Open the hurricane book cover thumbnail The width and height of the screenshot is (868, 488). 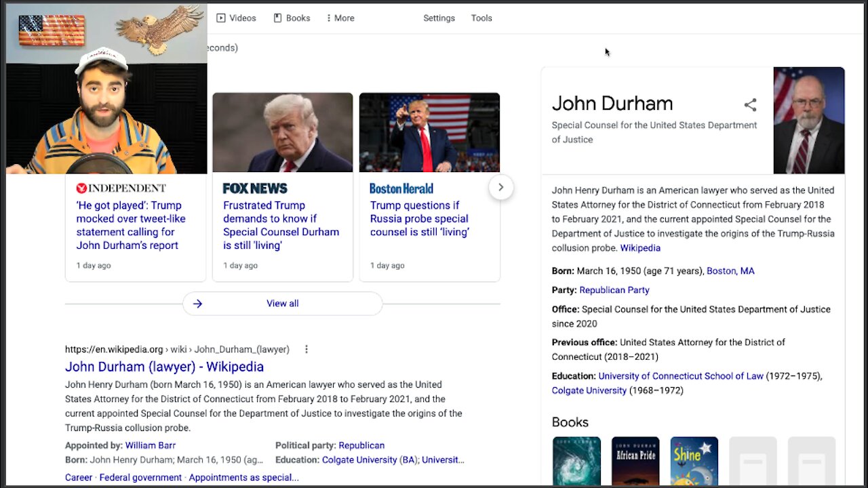pyautogui.click(x=576, y=461)
